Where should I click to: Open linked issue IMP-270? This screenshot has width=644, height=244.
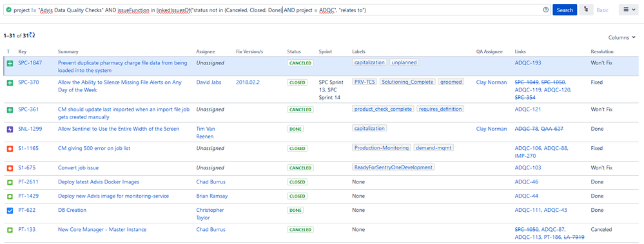tap(525, 156)
